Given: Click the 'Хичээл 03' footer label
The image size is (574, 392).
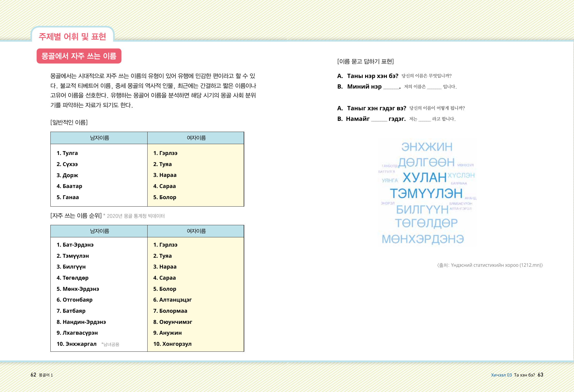Looking at the screenshot, I should [x=501, y=375].
